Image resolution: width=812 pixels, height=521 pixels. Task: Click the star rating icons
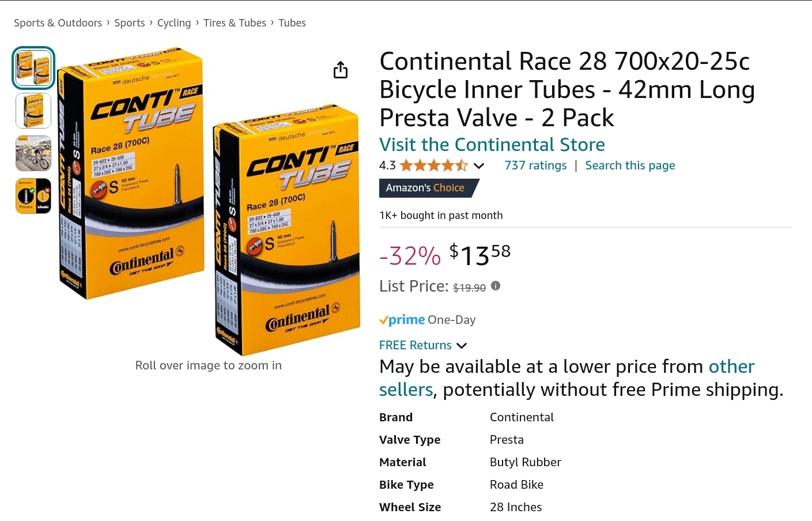click(x=433, y=166)
